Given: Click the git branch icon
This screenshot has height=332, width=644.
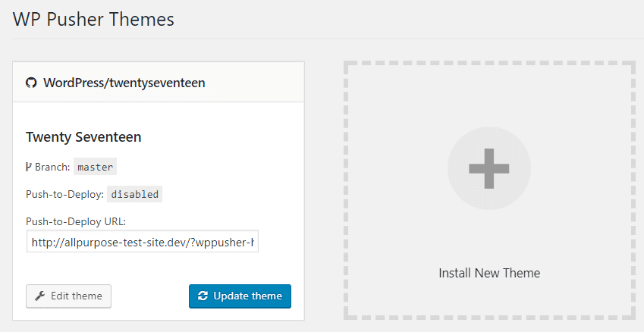Looking at the screenshot, I should (29, 167).
